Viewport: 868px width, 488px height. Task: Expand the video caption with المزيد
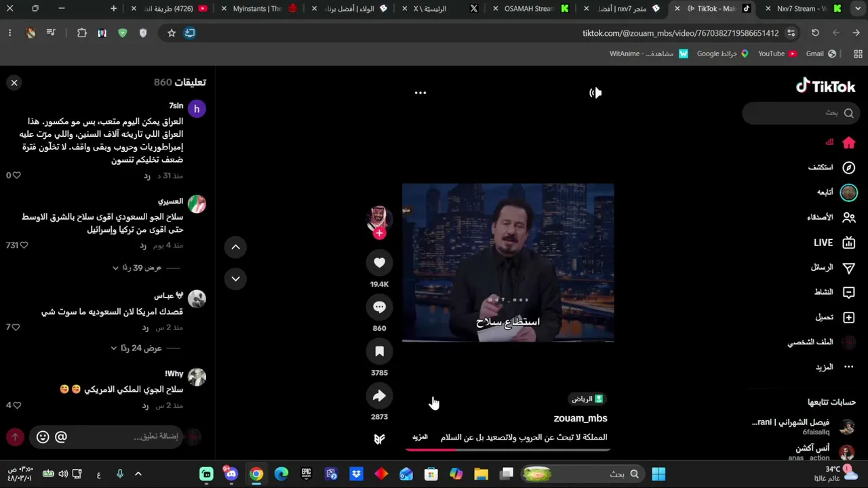click(x=420, y=437)
